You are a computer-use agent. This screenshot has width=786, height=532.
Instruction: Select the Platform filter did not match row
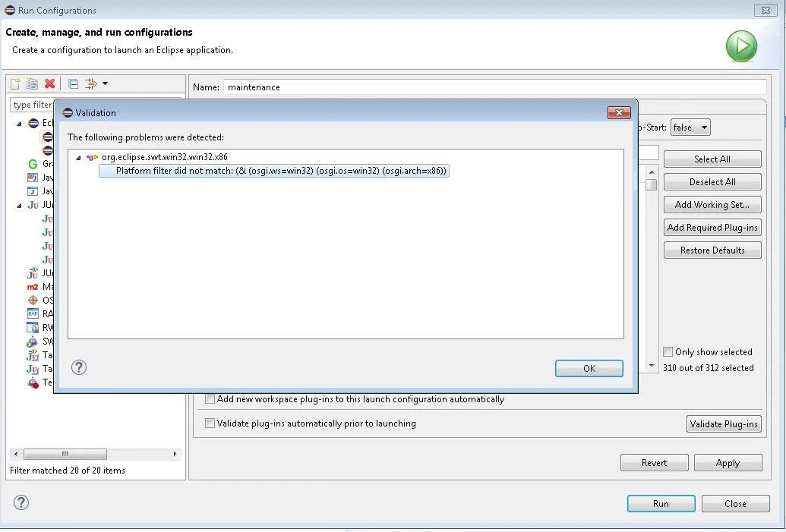point(273,171)
